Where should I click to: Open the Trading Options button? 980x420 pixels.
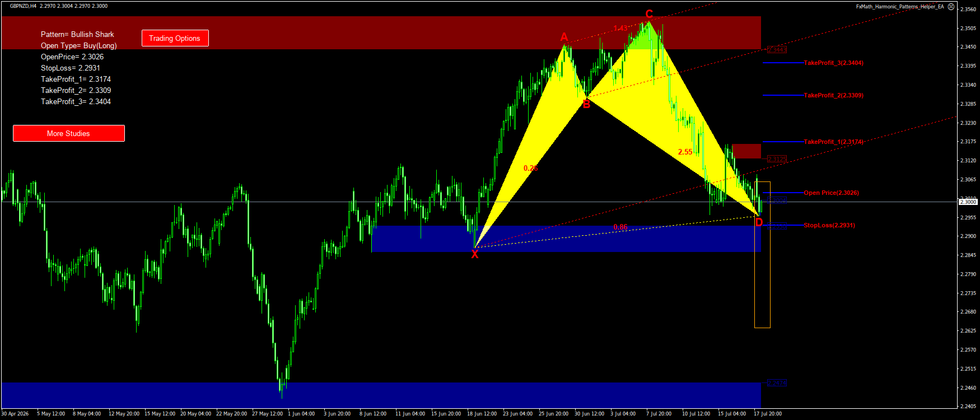(x=175, y=38)
